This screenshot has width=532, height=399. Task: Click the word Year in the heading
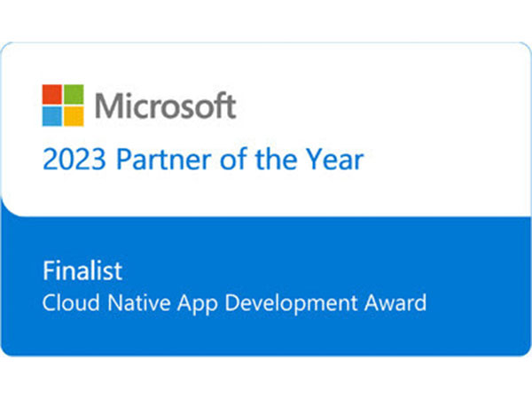(335, 159)
